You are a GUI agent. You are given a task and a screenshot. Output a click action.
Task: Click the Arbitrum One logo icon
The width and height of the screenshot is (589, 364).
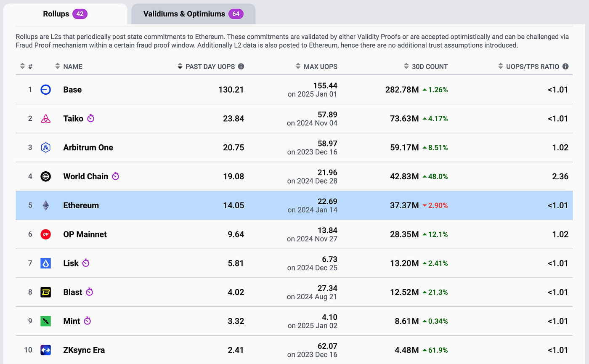click(45, 148)
